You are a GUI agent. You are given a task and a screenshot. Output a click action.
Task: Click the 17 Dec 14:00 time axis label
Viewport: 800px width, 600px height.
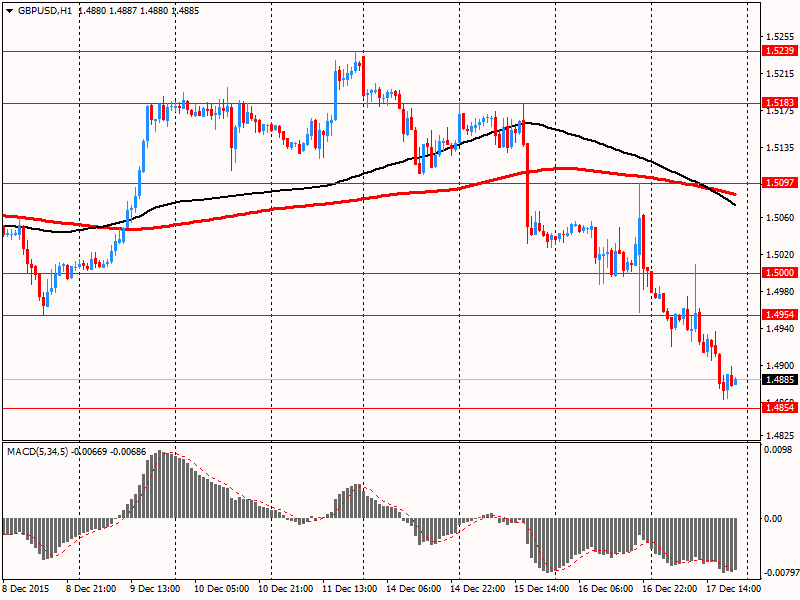coord(733,588)
